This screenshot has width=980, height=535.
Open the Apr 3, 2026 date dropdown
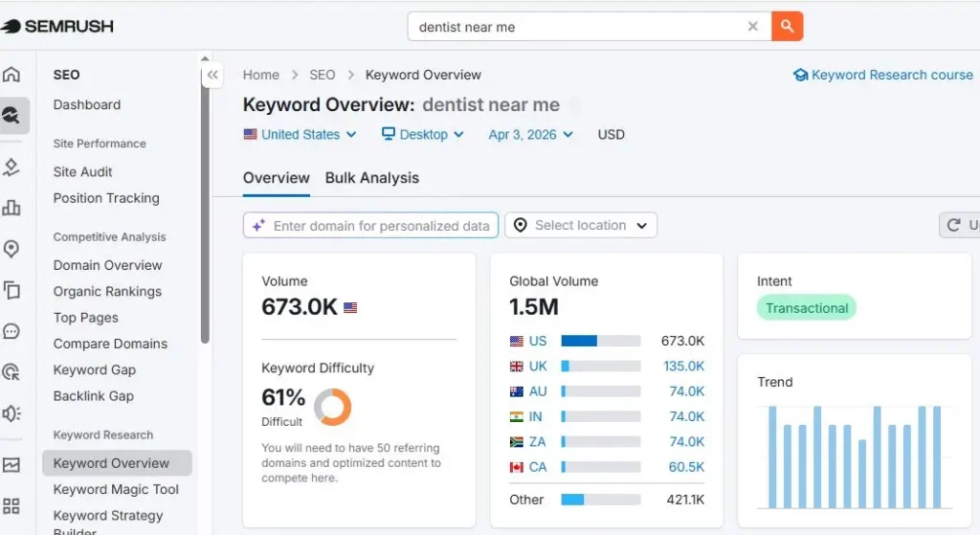(x=530, y=134)
